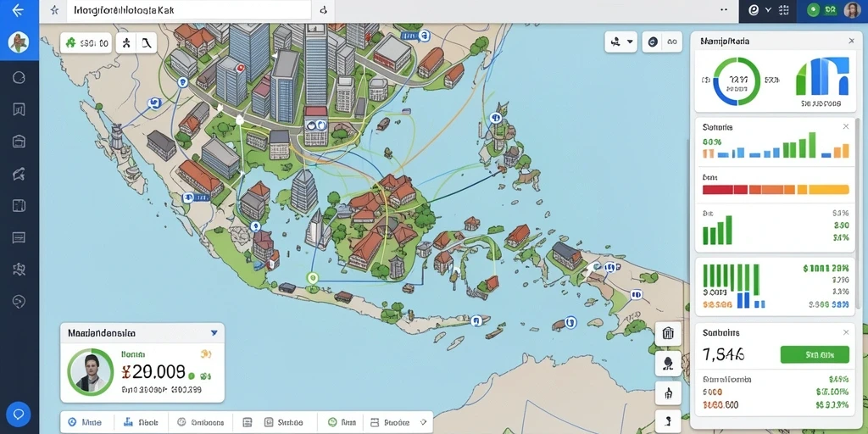The height and width of the screenshot is (434, 868).
Task: Expand the chevron next to the top bar logo
Action: pos(768,10)
